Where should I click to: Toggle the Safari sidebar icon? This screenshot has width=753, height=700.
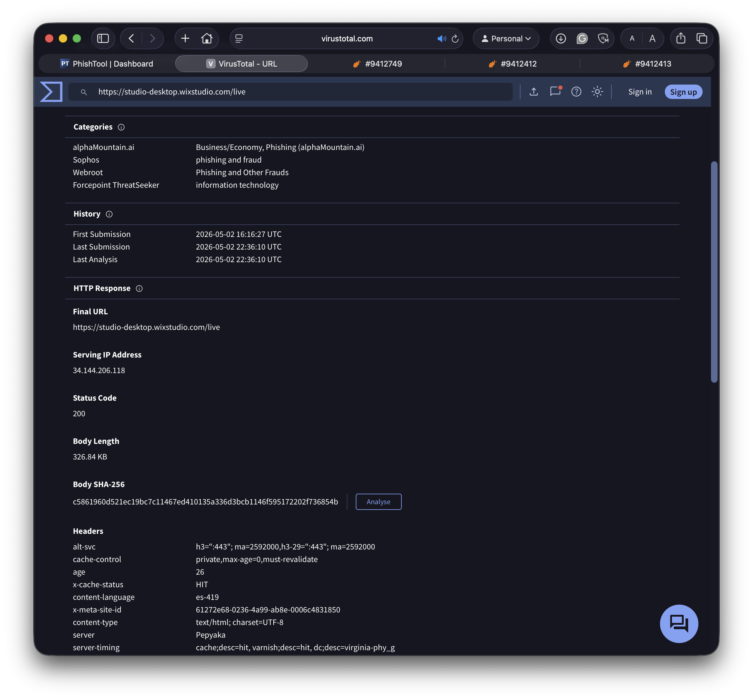103,38
